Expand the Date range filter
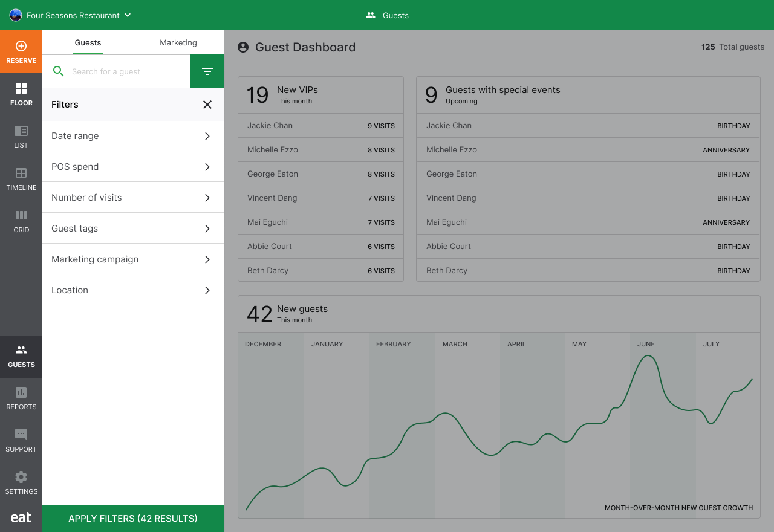 click(133, 135)
